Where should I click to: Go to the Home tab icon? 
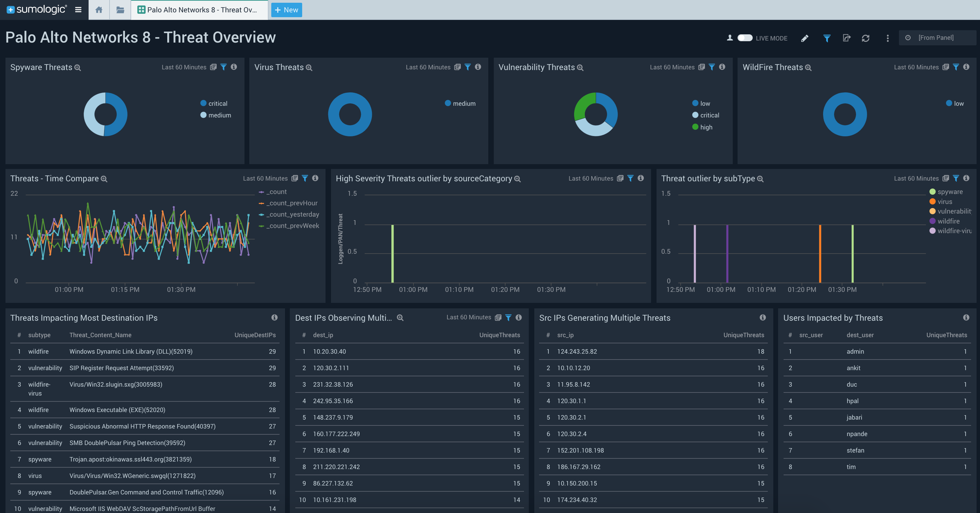tap(99, 10)
